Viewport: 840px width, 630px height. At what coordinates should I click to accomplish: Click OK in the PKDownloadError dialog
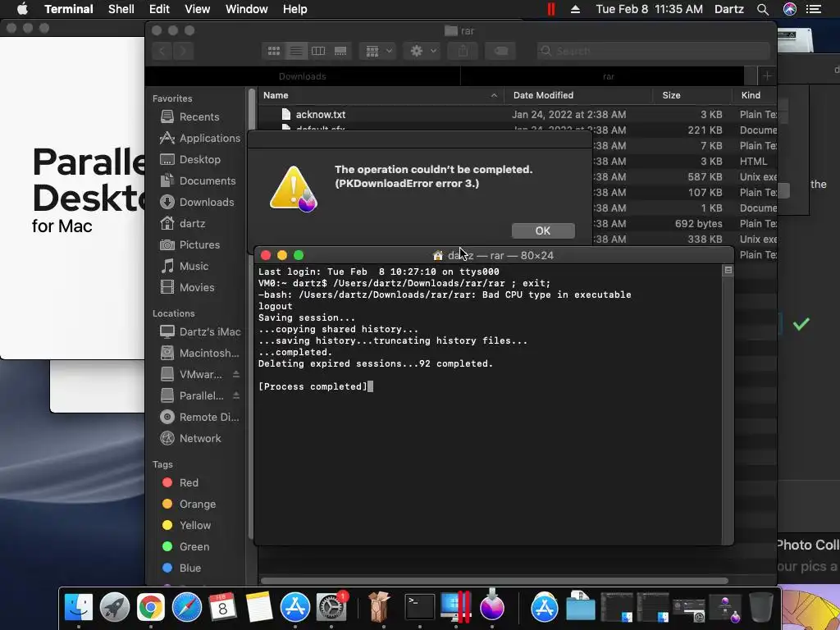click(543, 231)
